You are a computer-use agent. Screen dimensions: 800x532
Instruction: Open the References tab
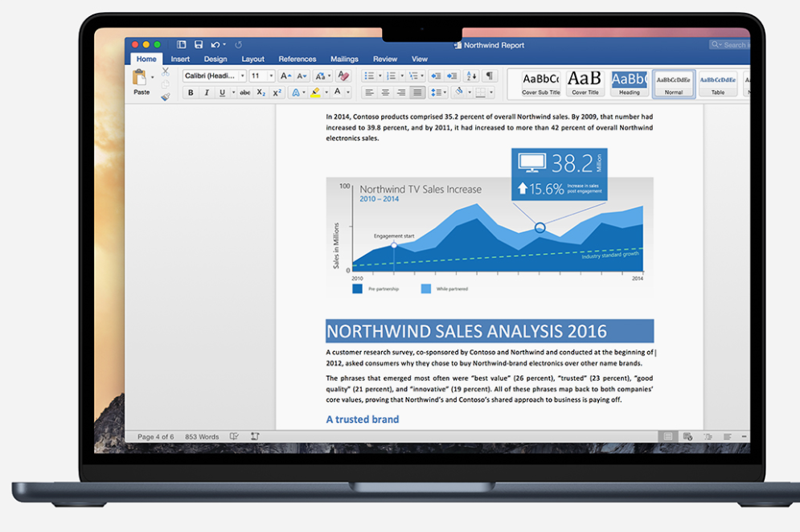297,58
